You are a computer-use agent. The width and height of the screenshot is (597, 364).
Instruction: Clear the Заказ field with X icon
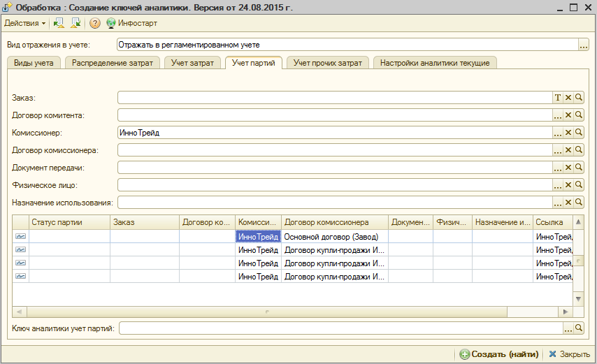click(x=568, y=98)
